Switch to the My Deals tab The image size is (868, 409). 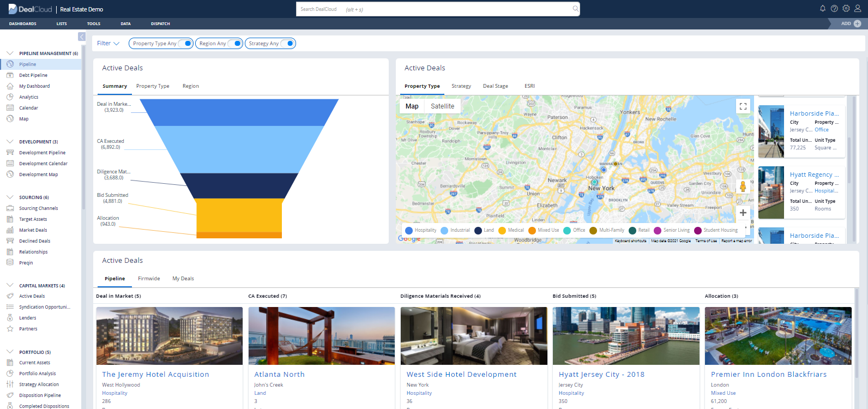click(x=183, y=279)
